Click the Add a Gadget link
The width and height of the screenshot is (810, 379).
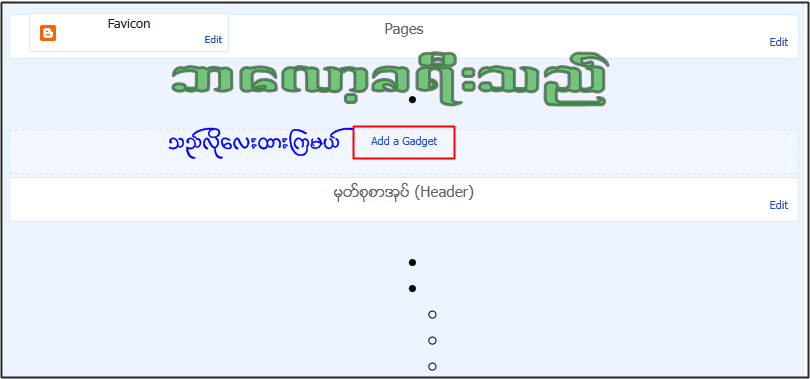click(x=404, y=141)
